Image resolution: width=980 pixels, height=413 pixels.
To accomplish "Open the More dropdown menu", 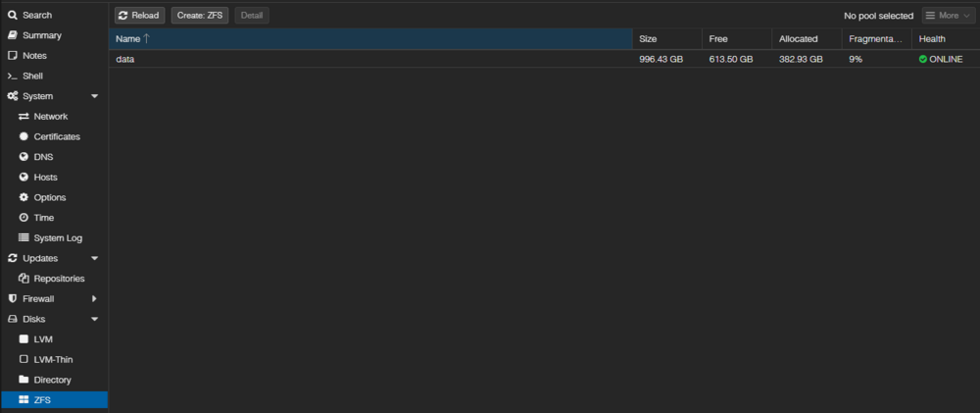I will point(948,16).
